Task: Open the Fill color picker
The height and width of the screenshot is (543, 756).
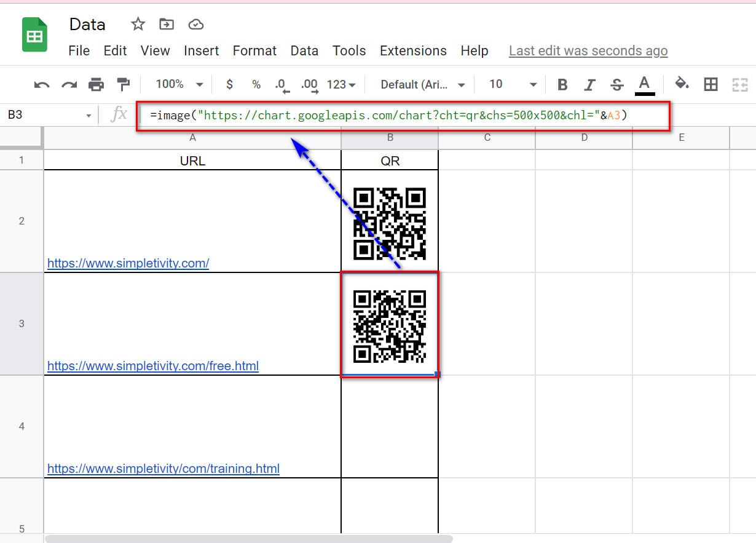Action: click(x=681, y=84)
